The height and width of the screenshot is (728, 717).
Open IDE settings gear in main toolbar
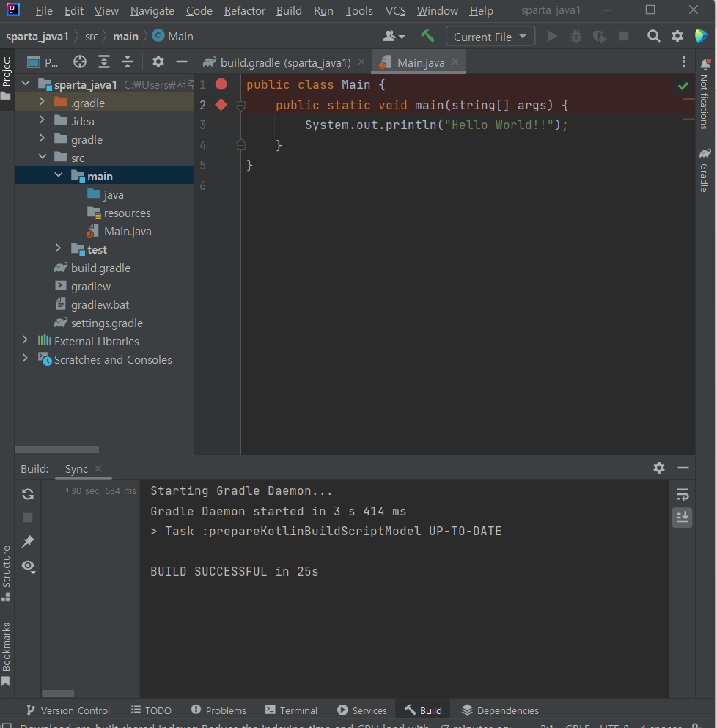point(677,36)
